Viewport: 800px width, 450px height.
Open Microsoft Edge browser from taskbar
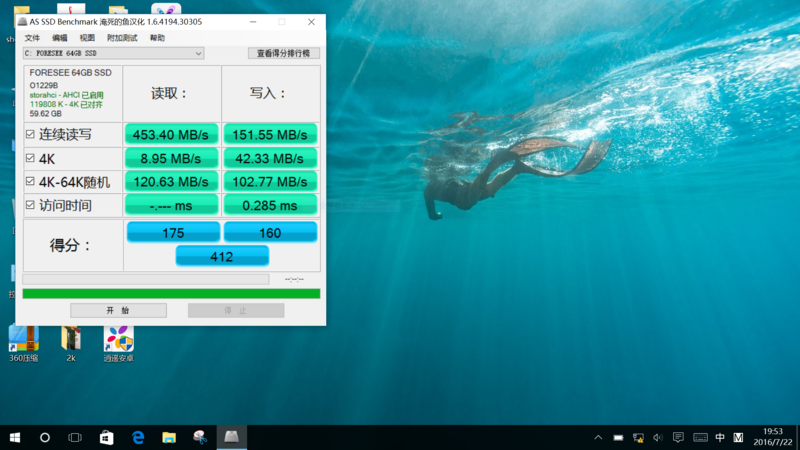138,437
